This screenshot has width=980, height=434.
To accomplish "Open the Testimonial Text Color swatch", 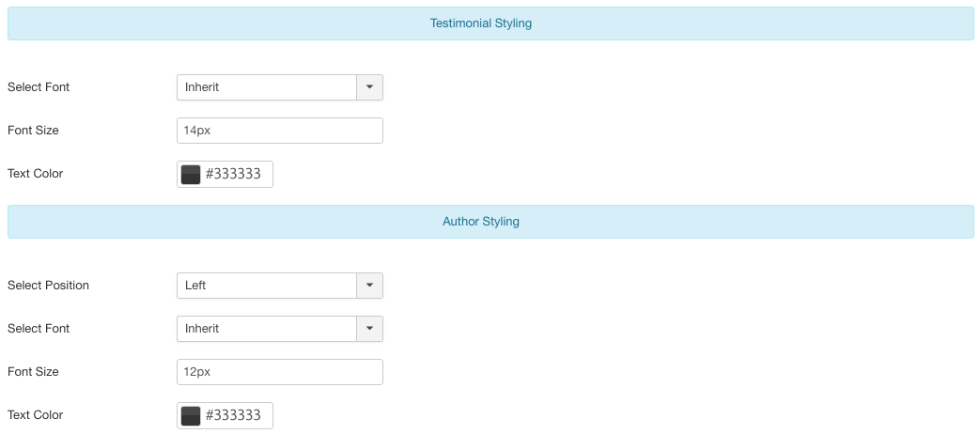I will [191, 174].
